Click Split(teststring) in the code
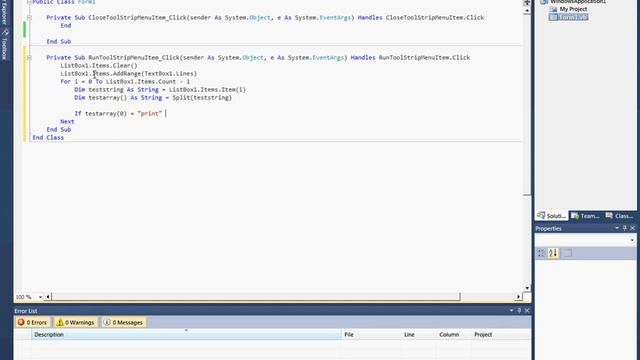Image resolution: width=640 pixels, height=360 pixels. [202, 98]
